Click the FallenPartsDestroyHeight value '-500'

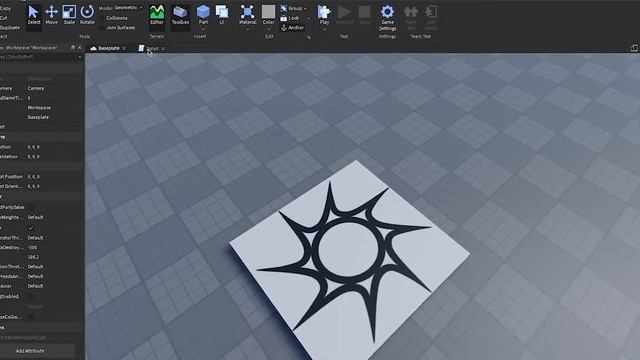point(33,247)
